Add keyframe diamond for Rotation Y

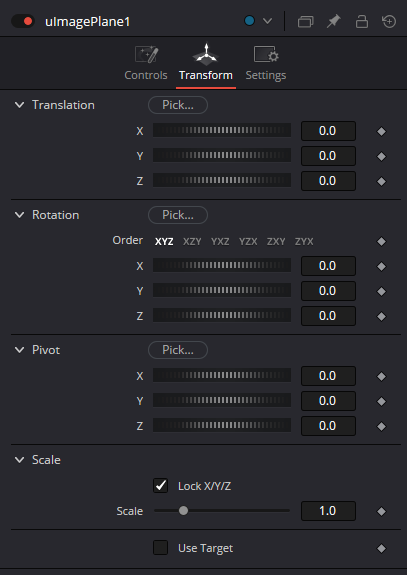[381, 291]
